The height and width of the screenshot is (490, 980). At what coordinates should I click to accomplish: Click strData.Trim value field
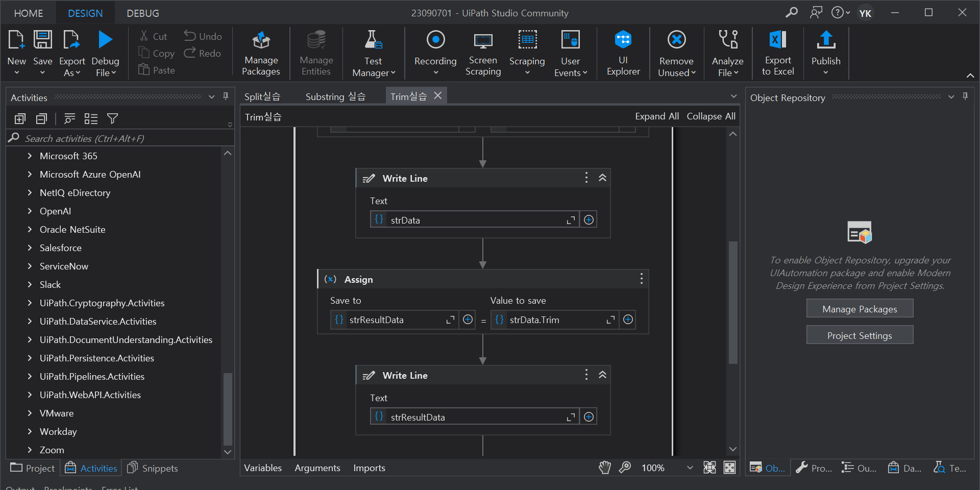click(x=554, y=320)
